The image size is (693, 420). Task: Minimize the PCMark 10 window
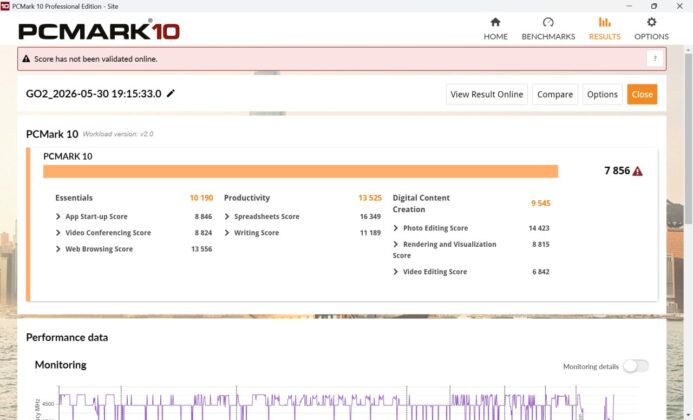point(629,6)
